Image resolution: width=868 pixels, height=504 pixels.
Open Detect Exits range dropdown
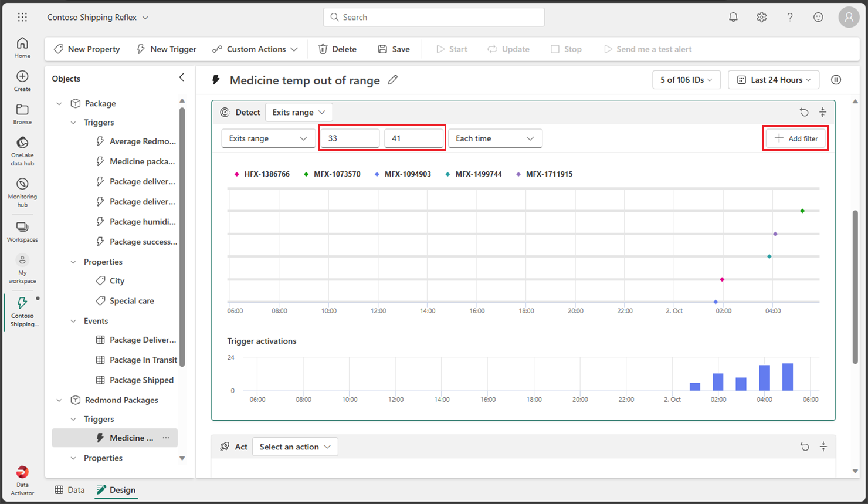click(299, 112)
